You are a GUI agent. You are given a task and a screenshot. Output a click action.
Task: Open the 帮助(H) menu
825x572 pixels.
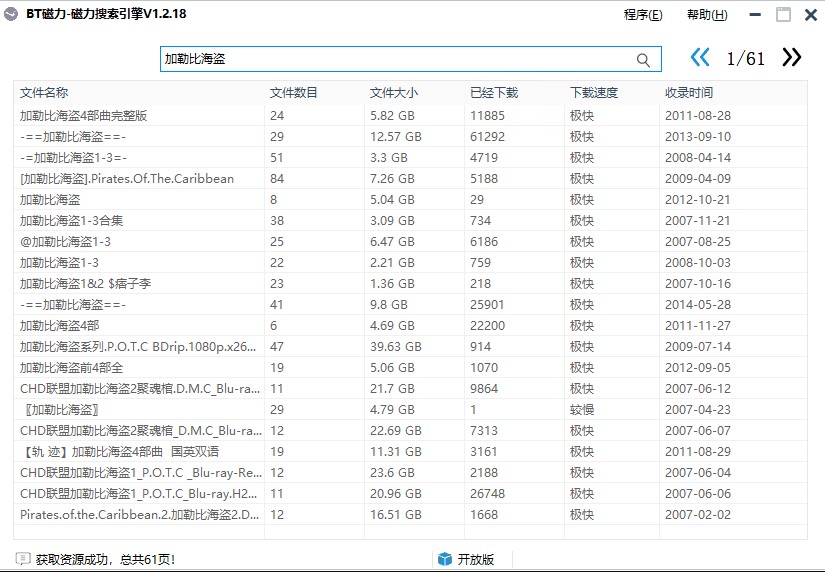click(x=707, y=15)
